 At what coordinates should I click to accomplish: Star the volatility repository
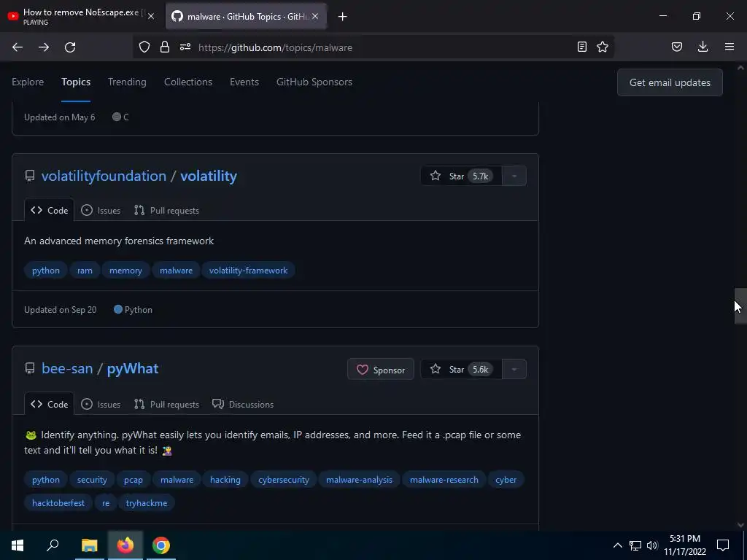(461, 176)
